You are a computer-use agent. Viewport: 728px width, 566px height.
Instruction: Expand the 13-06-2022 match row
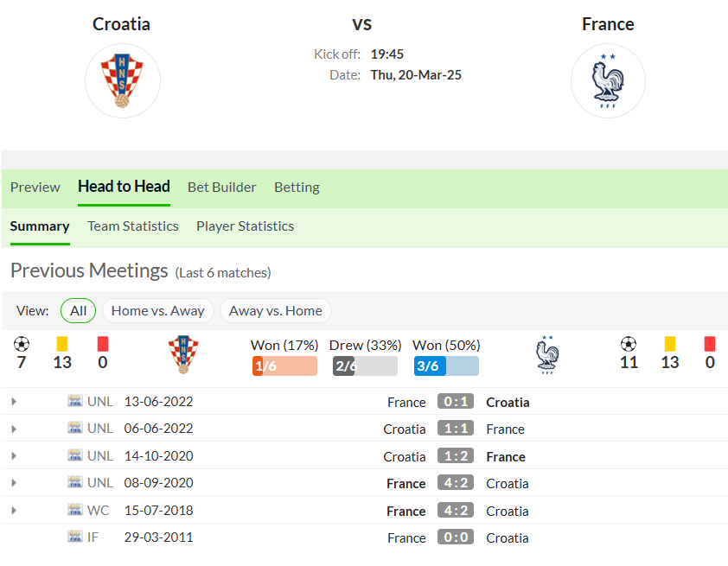tap(14, 401)
